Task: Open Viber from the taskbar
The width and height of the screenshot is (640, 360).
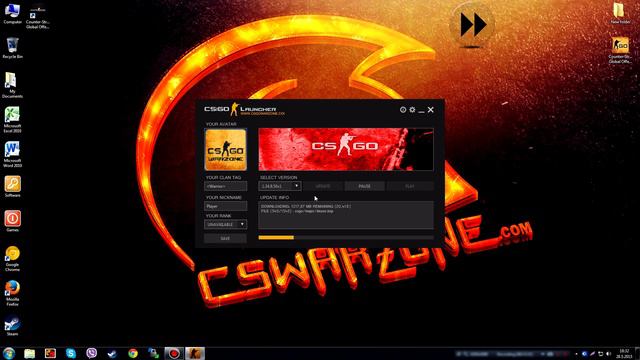Action: click(92, 353)
